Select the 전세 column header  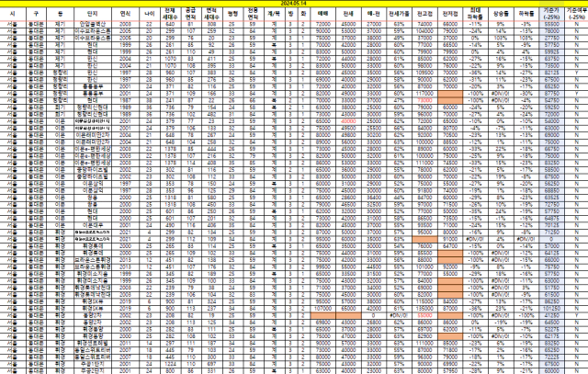348,14
